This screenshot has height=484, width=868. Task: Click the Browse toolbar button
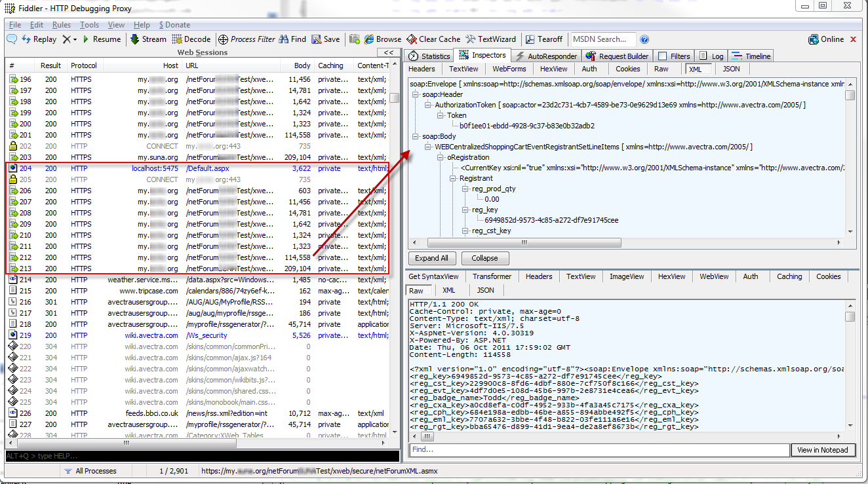pyautogui.click(x=383, y=39)
